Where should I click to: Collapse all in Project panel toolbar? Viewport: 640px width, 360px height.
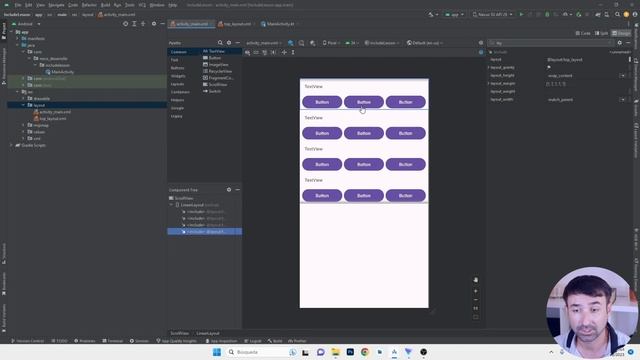coord(143,24)
